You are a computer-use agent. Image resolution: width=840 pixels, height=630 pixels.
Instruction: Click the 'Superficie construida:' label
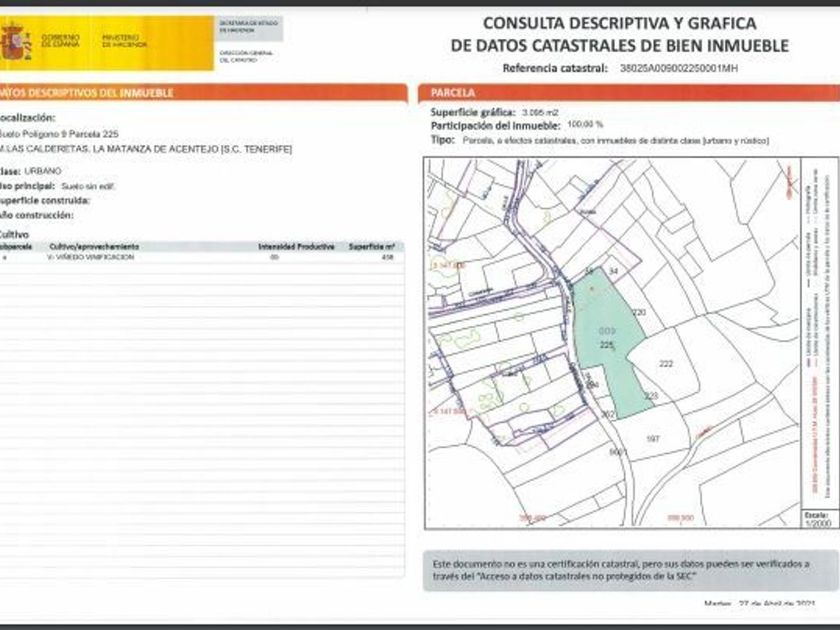[x=44, y=200]
